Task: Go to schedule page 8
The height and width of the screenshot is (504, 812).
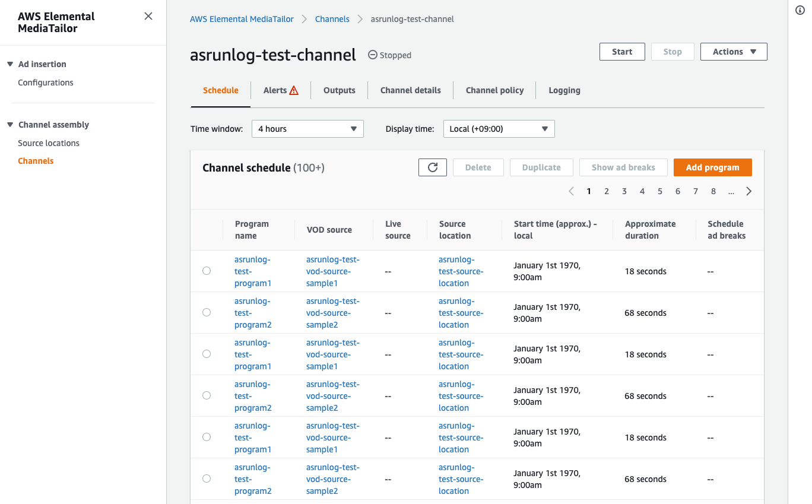Action: 713,191
